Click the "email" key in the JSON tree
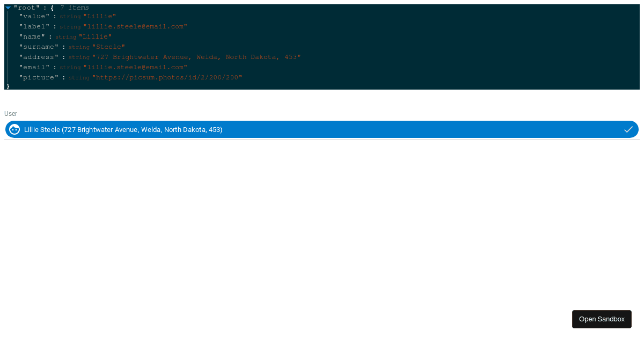 [x=34, y=67]
